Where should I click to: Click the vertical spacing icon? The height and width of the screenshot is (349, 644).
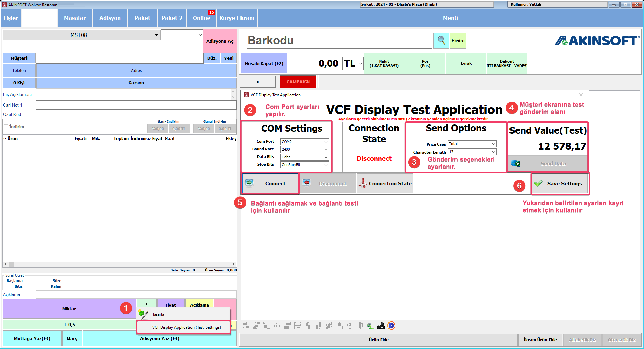pyautogui.click(x=349, y=326)
